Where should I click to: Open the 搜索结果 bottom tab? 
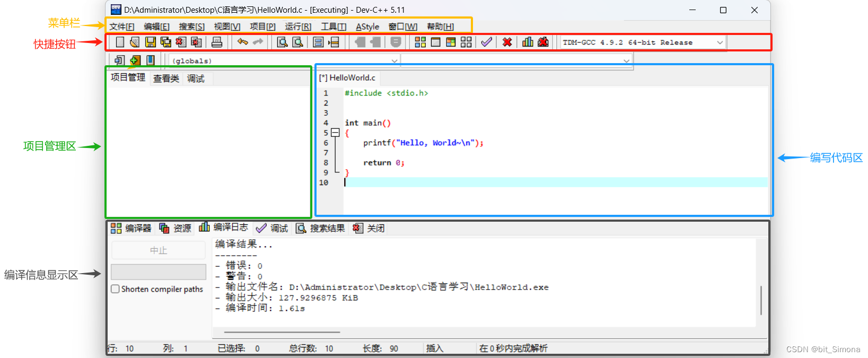320,228
